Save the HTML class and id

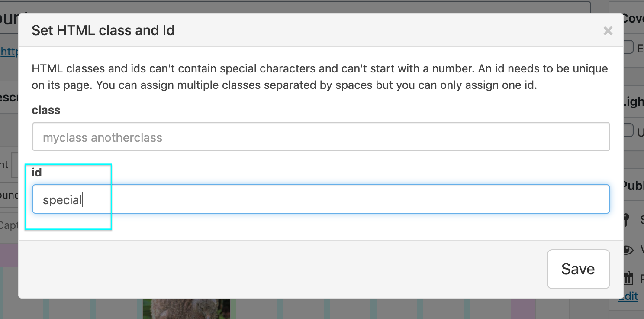pyautogui.click(x=578, y=269)
